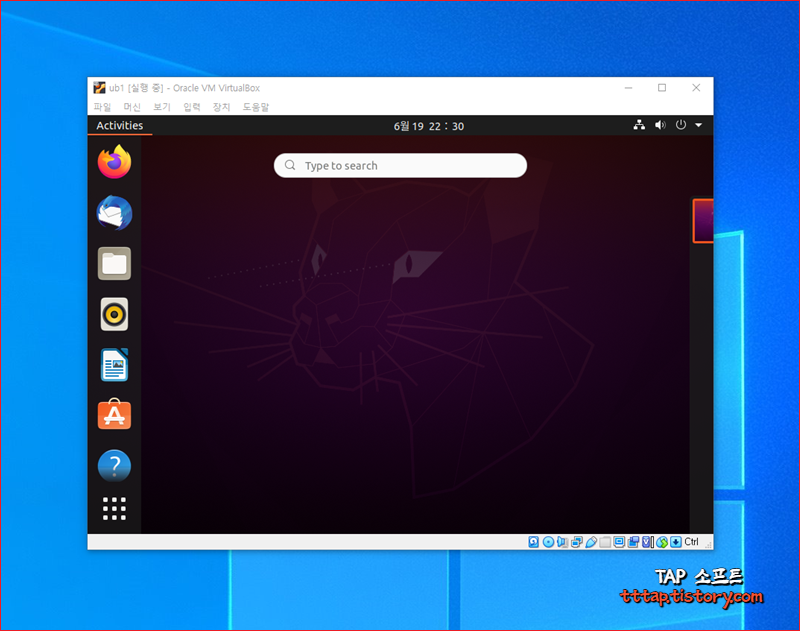Image resolution: width=800 pixels, height=631 pixels.
Task: Expand the system menu arrow
Action: click(x=698, y=125)
